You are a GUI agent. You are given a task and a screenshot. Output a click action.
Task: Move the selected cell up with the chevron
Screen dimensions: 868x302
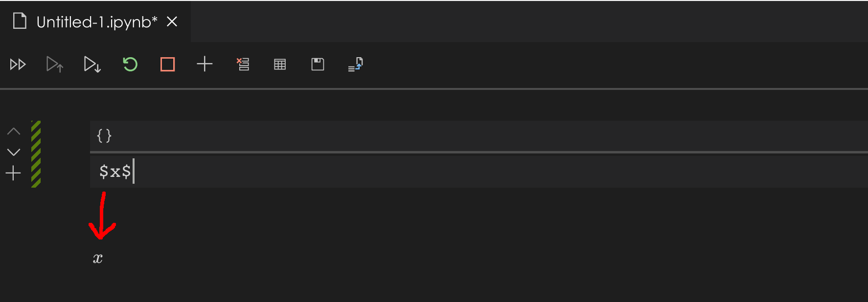click(13, 131)
